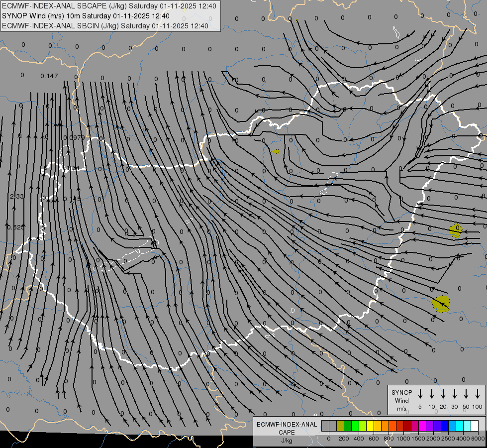Click the 50 m/s wind legend arrow

pos(466,394)
